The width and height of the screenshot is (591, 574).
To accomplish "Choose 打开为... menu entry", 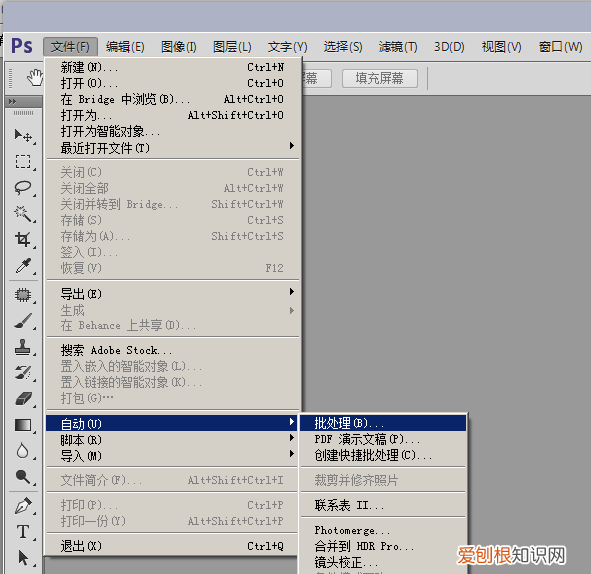I will pyautogui.click(x=173, y=115).
